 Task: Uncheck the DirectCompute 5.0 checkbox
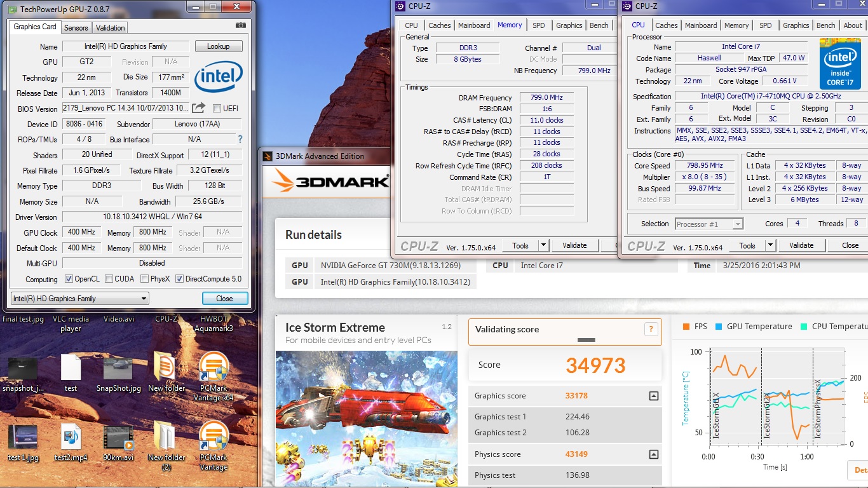[179, 279]
